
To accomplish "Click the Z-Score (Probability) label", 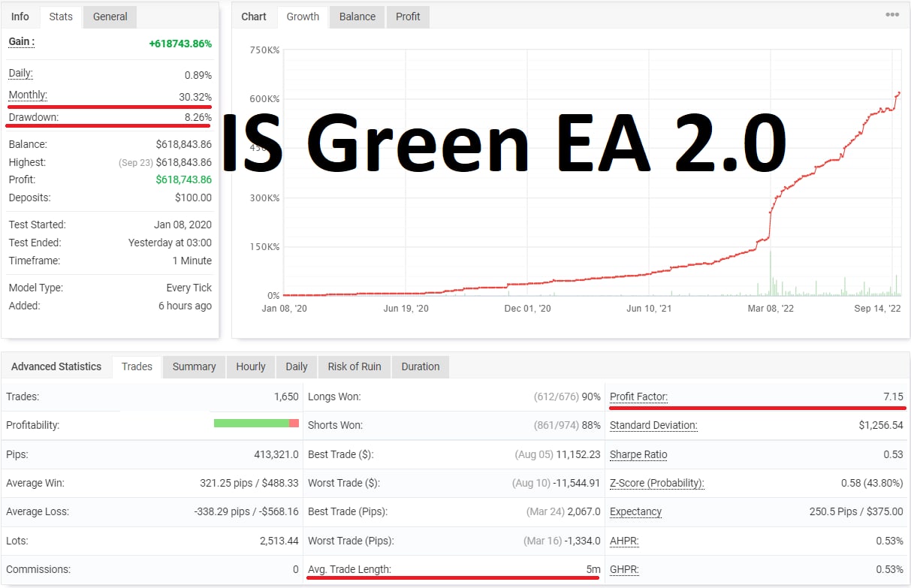I will (656, 483).
